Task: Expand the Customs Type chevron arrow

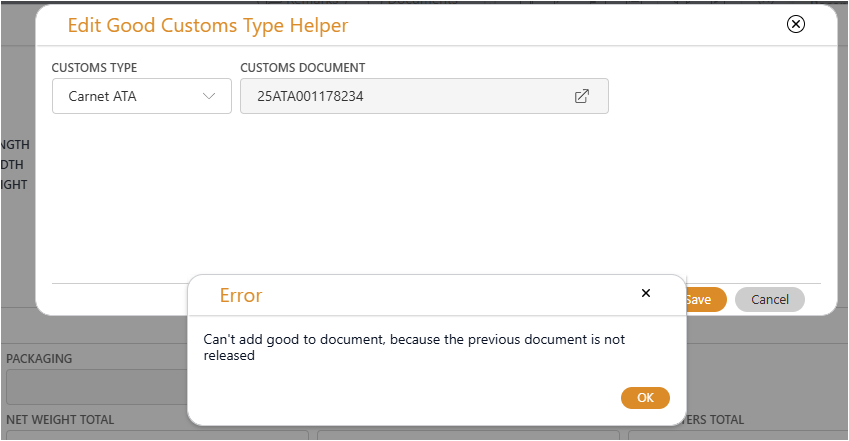Action: [x=209, y=97]
